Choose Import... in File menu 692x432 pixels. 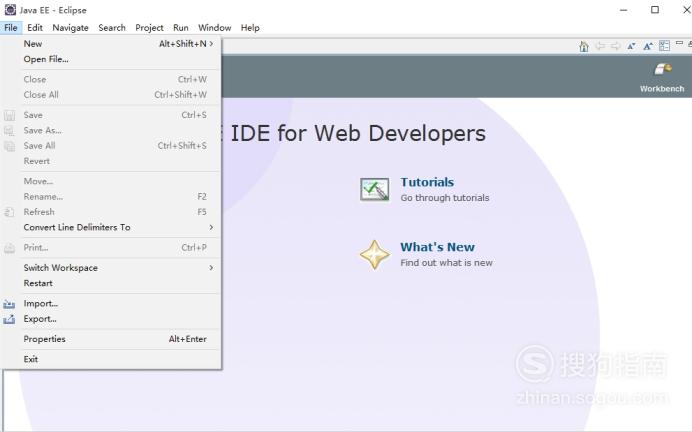111,304
